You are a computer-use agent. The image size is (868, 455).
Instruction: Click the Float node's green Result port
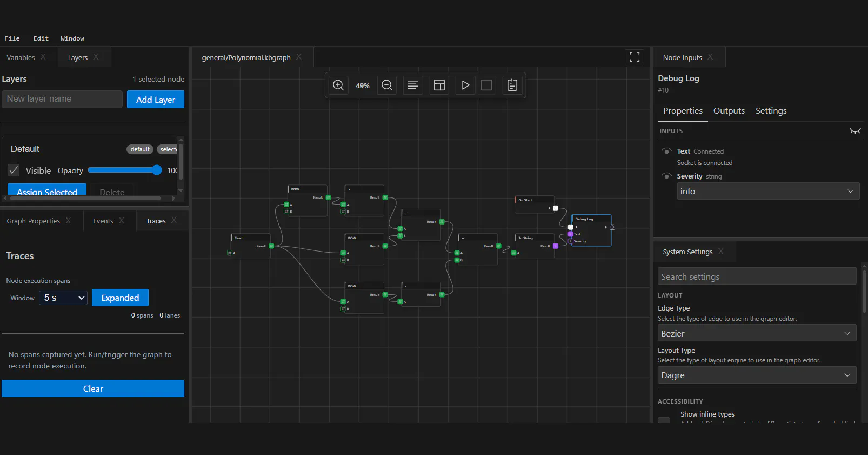click(x=271, y=246)
